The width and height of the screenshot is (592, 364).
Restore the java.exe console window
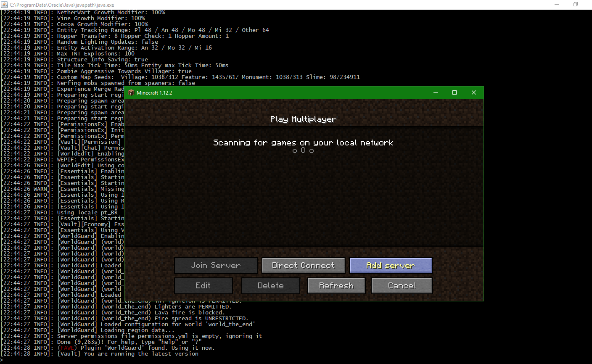[x=576, y=5]
